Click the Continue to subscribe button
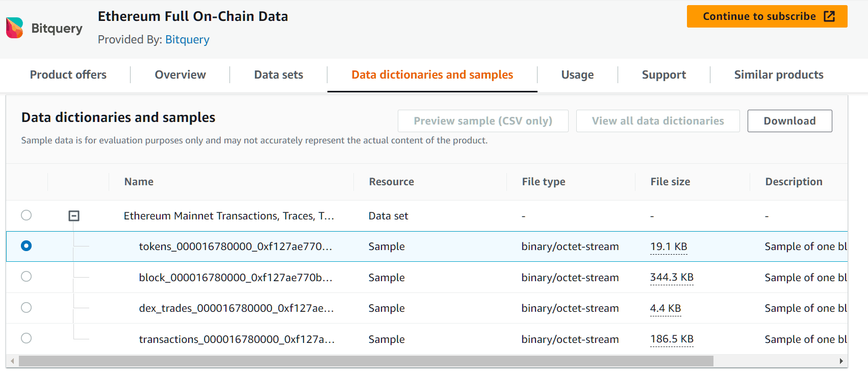The width and height of the screenshot is (868, 371). [x=767, y=16]
